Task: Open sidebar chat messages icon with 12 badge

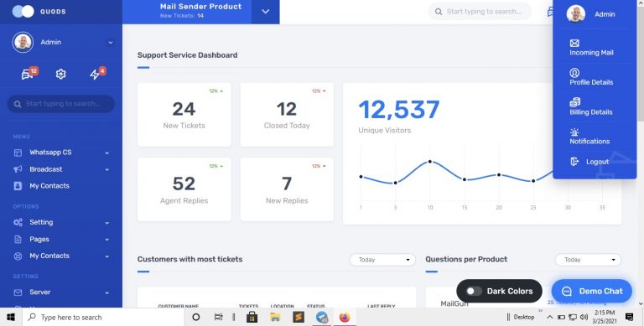Action: [28, 74]
